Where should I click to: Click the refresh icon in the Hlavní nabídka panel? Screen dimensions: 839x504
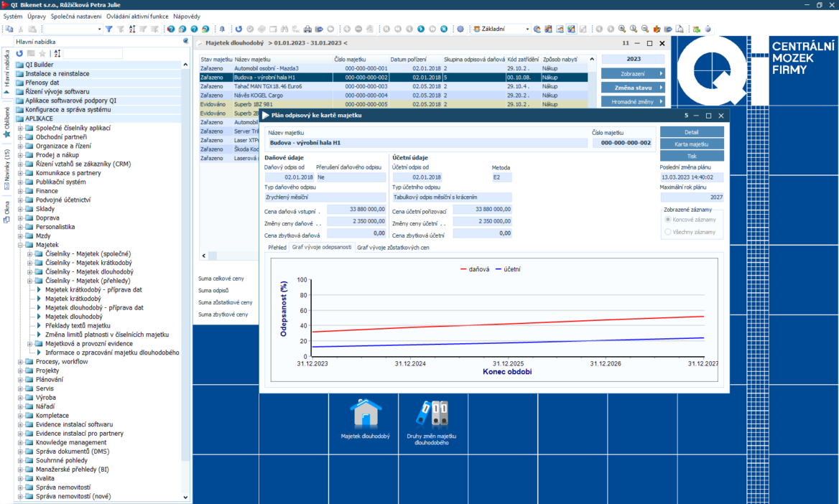[x=19, y=54]
